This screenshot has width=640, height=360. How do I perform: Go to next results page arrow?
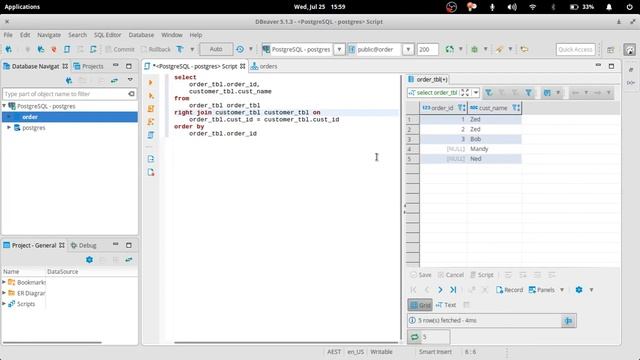440,290
